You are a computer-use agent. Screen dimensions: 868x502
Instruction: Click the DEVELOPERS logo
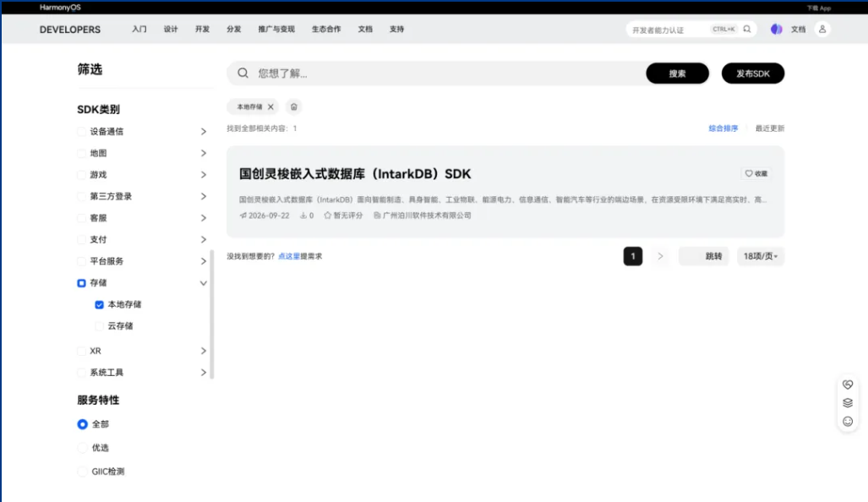pos(70,30)
